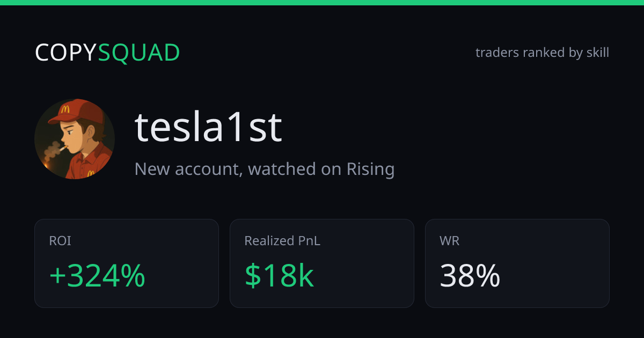Open the Realized PnL stat card
This screenshot has height=338, width=644.
(322, 263)
